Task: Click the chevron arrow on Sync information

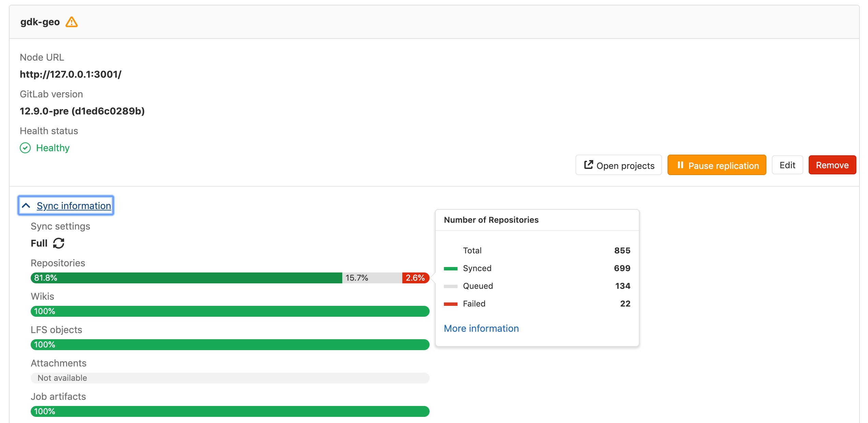Action: coord(26,205)
